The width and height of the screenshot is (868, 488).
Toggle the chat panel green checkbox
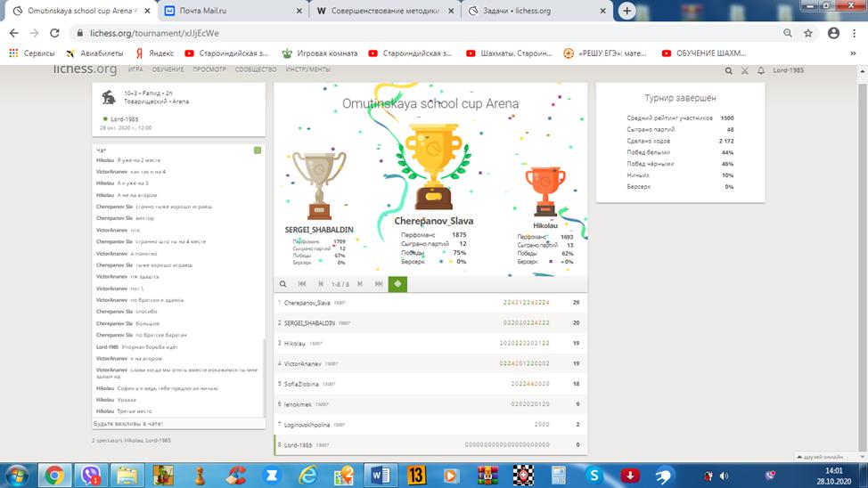click(258, 150)
